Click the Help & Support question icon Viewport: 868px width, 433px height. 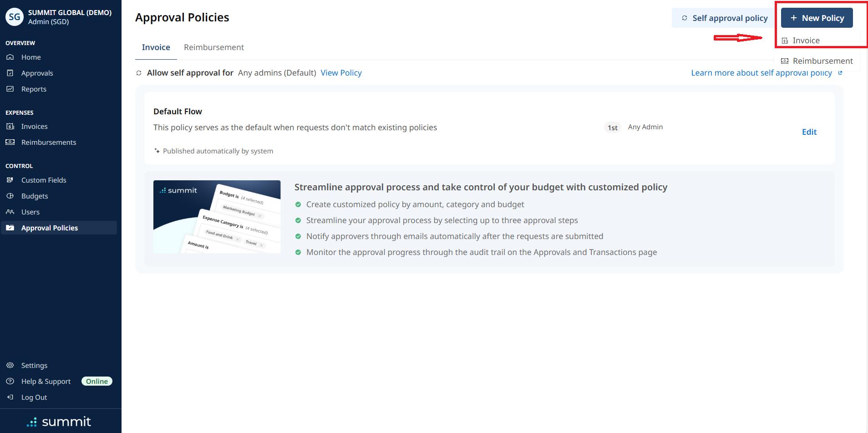10,381
